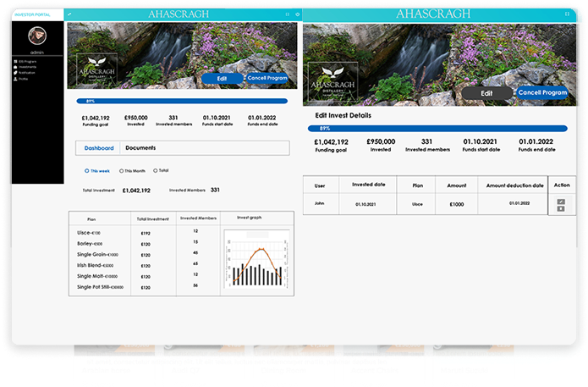The height and width of the screenshot is (387, 588).
Task: Click the Single Malt-€10000 plan row
Action: point(97,276)
